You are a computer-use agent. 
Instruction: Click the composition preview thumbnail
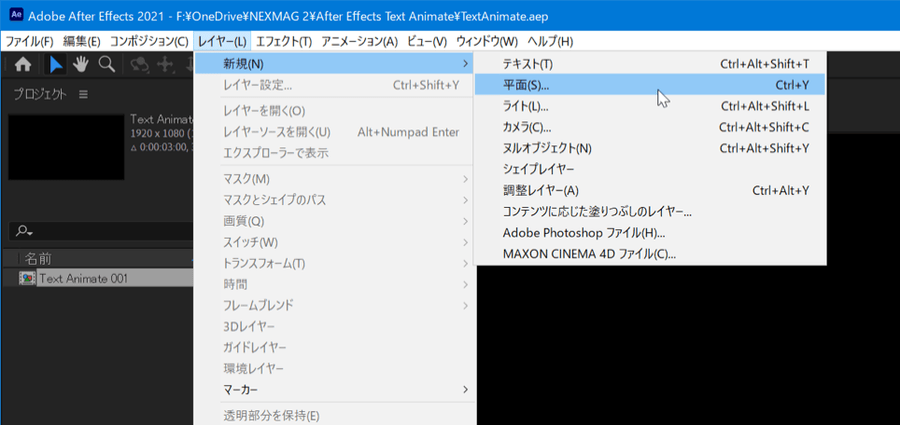point(66,147)
